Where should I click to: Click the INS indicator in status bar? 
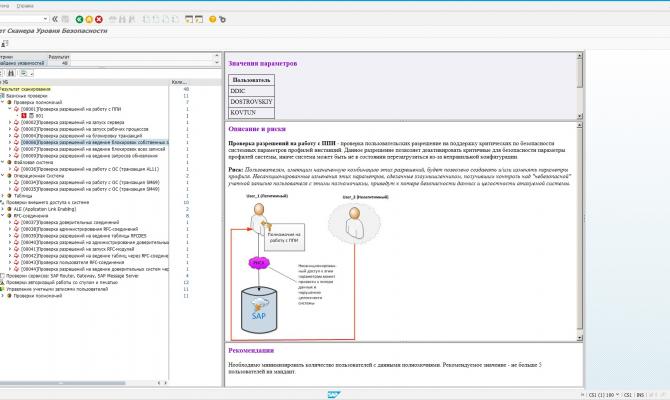640,395
